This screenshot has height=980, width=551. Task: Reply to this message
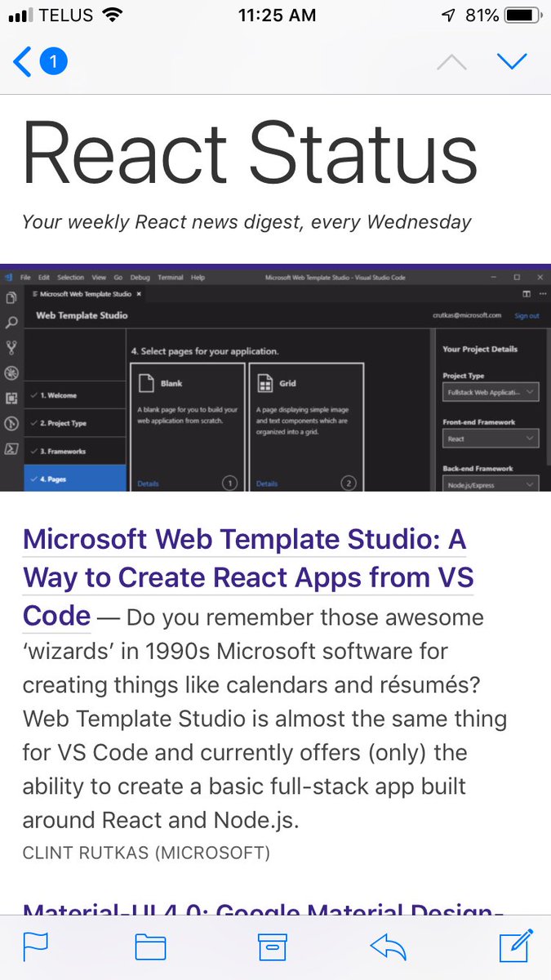[388, 947]
